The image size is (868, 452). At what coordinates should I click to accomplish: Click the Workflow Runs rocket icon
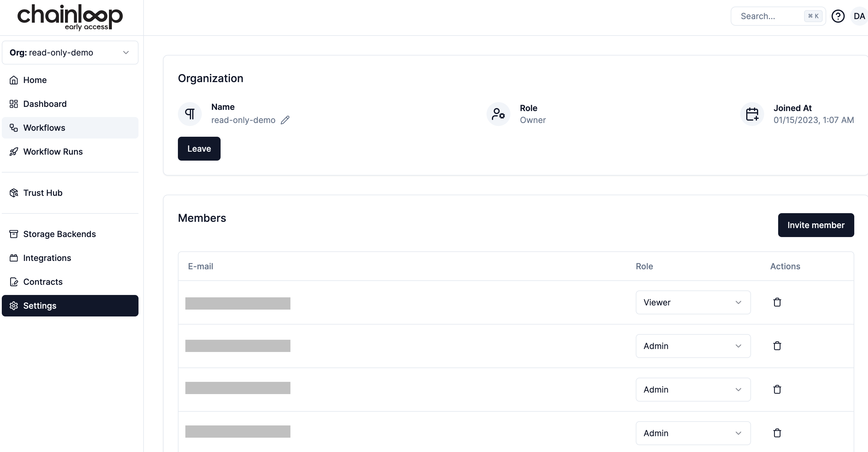[x=14, y=151]
